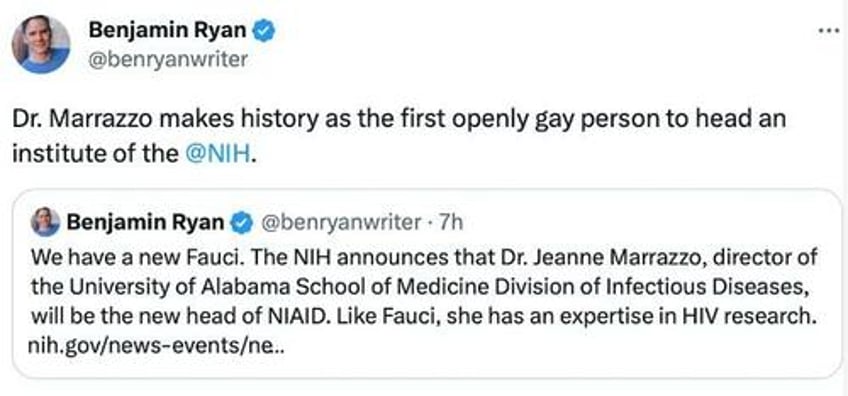
Task: Follow the nih.gov/news-events link
Action: click(x=156, y=346)
